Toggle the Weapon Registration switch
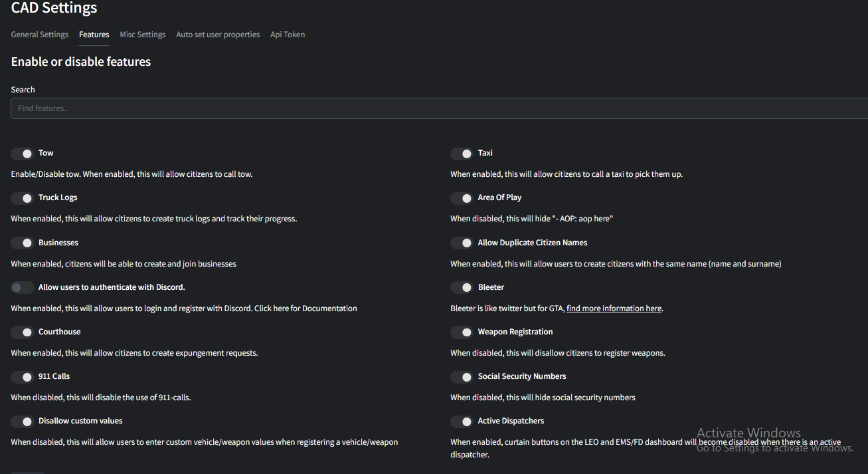Image resolution: width=868 pixels, height=474 pixels. click(x=462, y=332)
